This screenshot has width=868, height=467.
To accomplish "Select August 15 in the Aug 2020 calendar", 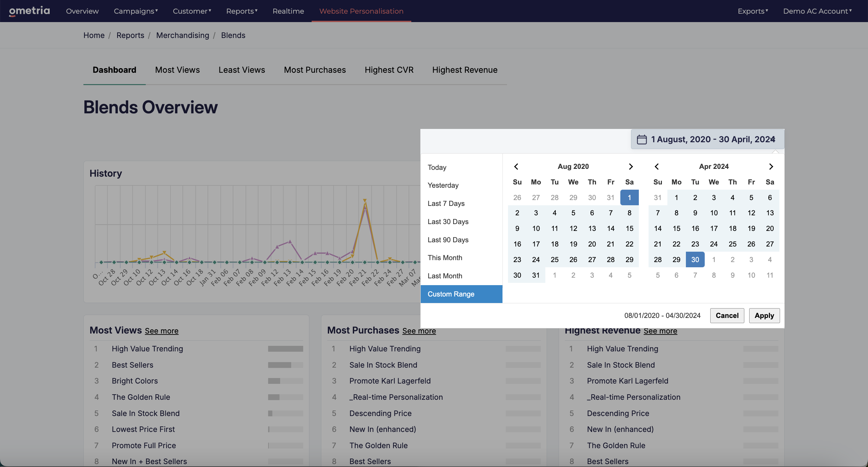I will point(629,228).
